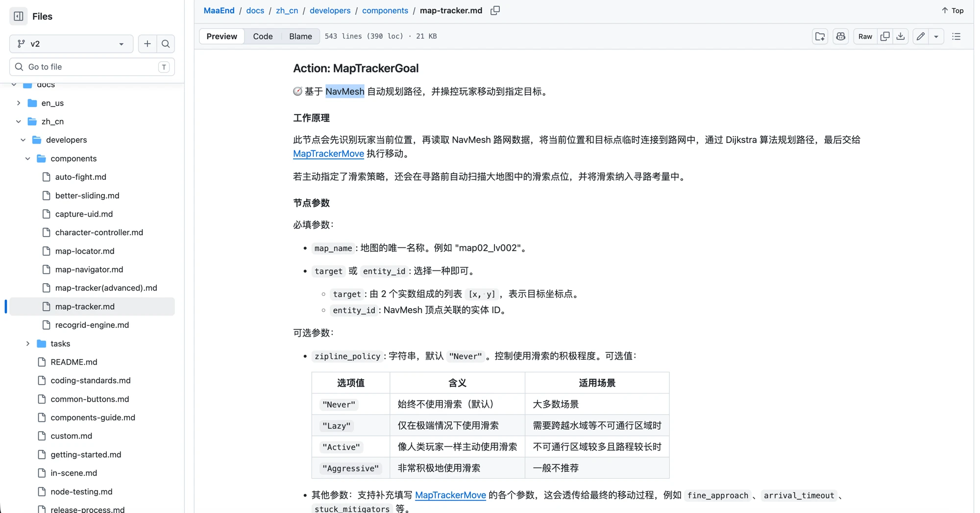
Task: Collapse the components folder
Action: pos(28,159)
